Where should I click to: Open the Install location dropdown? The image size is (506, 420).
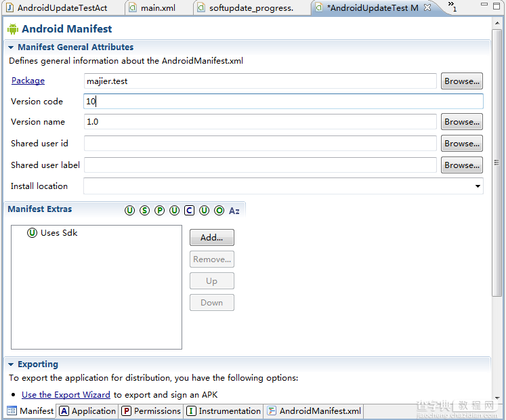[x=478, y=186]
